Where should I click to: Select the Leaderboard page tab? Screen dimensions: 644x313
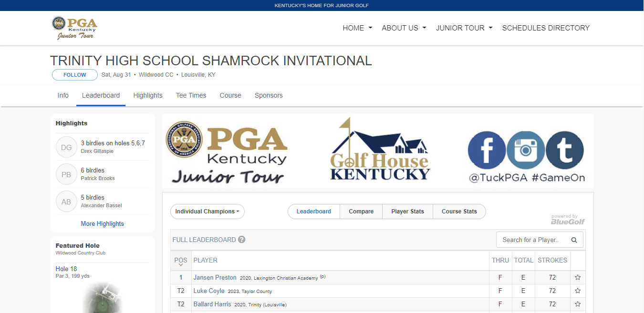[x=101, y=95]
